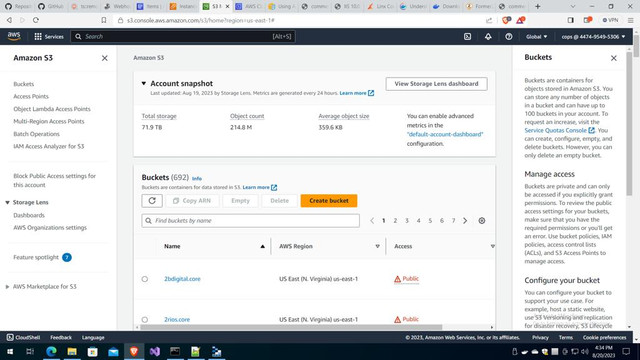Open Block Public Access settings
Viewport: 640px width, 360px height.
(x=54, y=180)
